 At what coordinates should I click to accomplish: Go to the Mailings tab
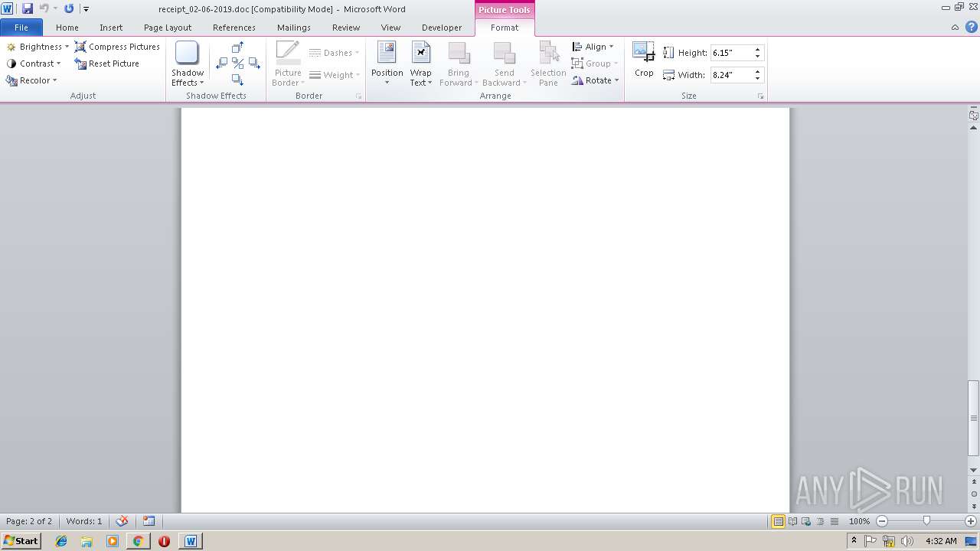pyautogui.click(x=294, y=28)
